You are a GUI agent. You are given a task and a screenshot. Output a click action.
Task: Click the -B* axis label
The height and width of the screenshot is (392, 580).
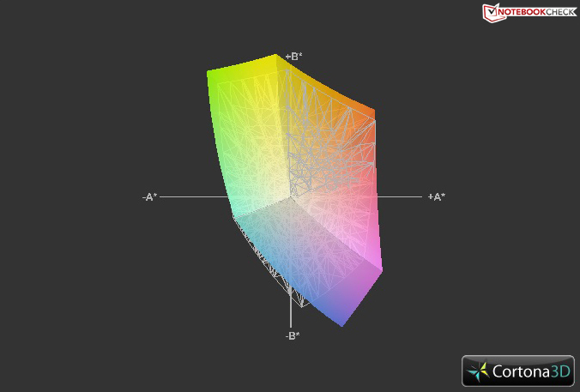point(293,335)
